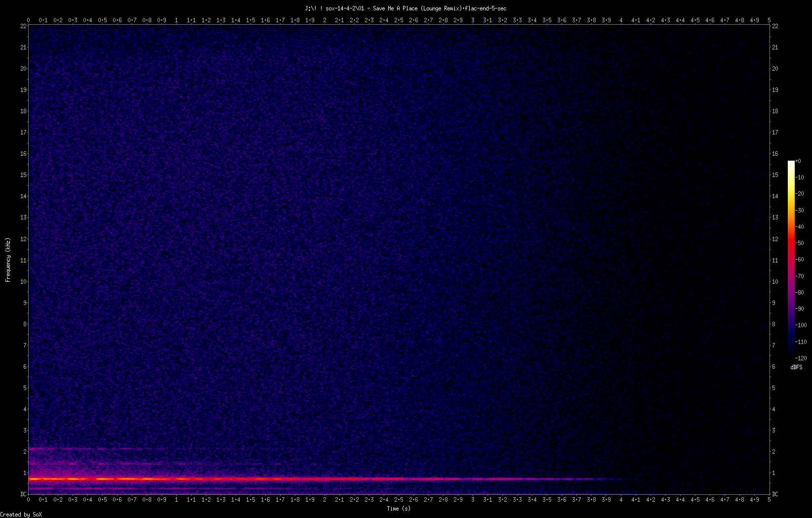
Task: Click the '2.5' tick on the top time axis
Action: [399, 20]
